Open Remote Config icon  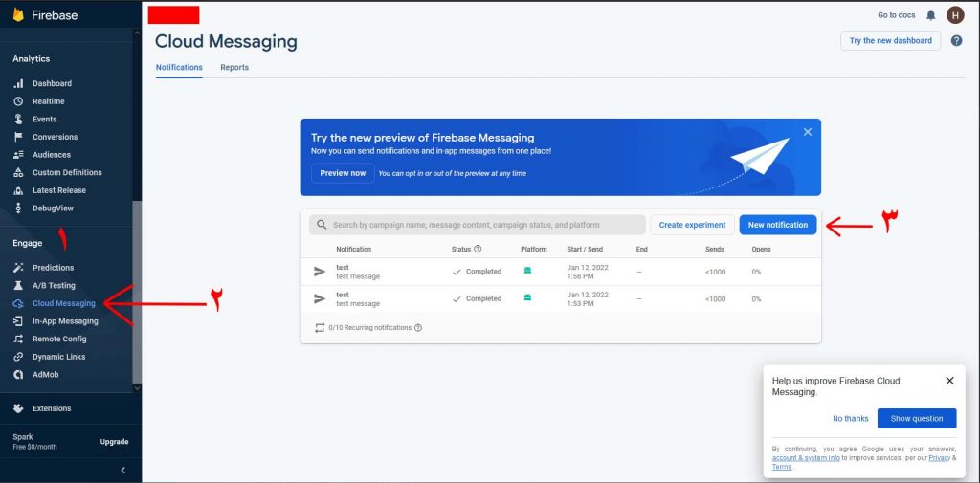(x=19, y=339)
